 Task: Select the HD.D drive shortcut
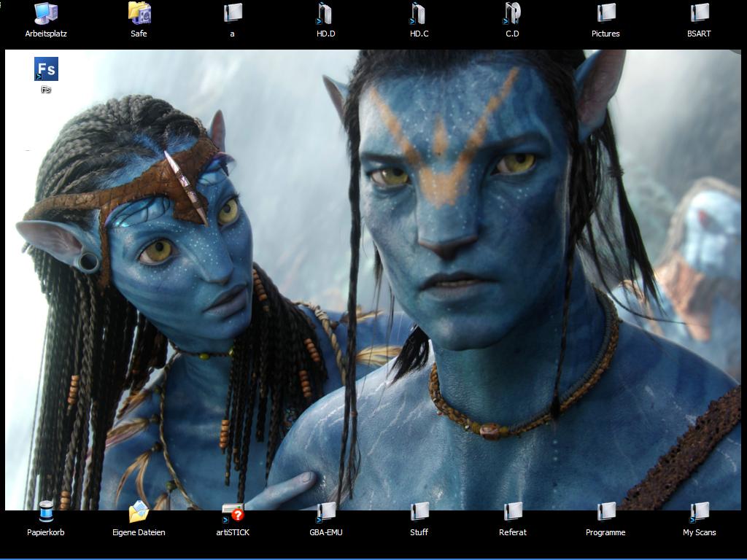click(325, 14)
